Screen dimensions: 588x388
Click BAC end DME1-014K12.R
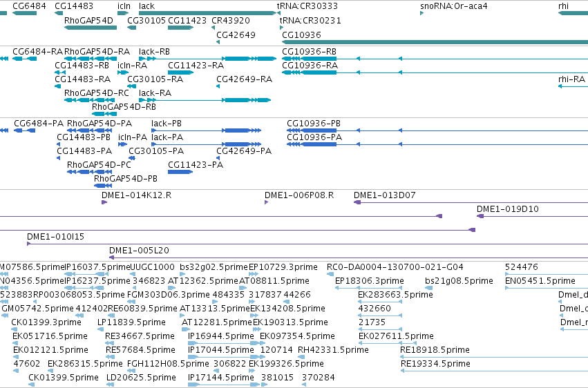coord(137,195)
